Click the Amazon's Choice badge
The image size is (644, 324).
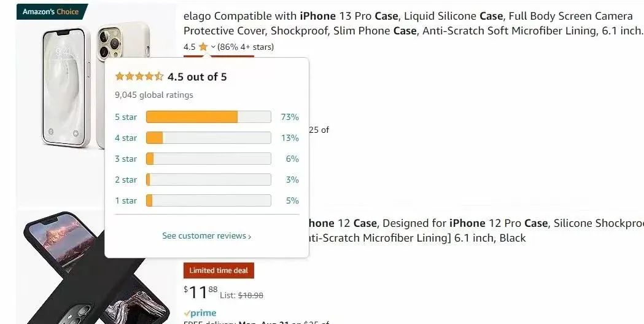click(51, 12)
